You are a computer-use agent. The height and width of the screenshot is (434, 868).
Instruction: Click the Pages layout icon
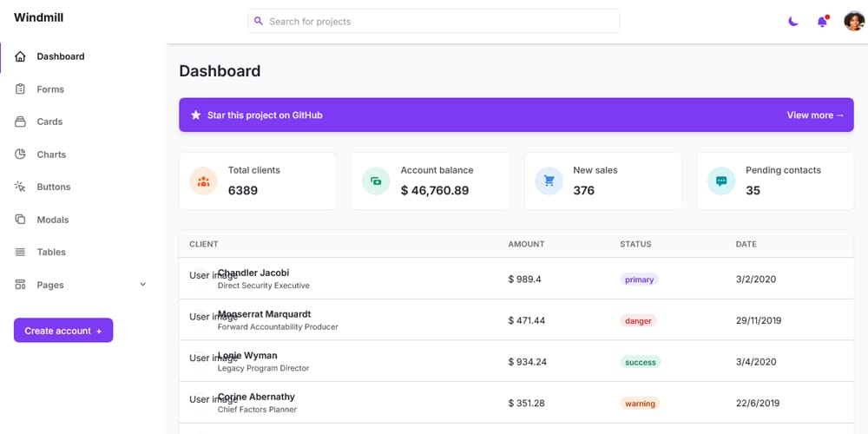click(x=20, y=285)
